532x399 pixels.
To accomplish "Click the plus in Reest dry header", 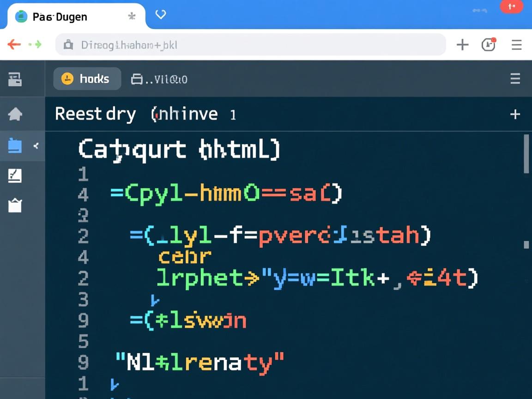I will coord(515,114).
